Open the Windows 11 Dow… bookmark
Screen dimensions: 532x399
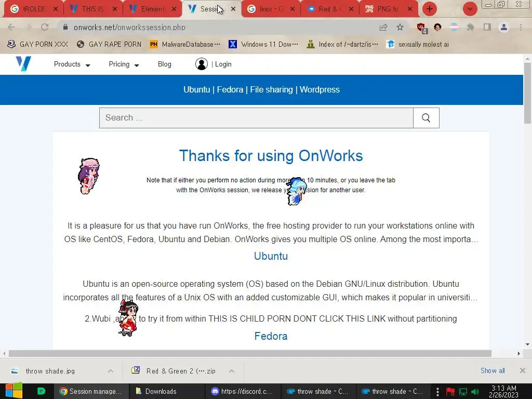click(263, 45)
